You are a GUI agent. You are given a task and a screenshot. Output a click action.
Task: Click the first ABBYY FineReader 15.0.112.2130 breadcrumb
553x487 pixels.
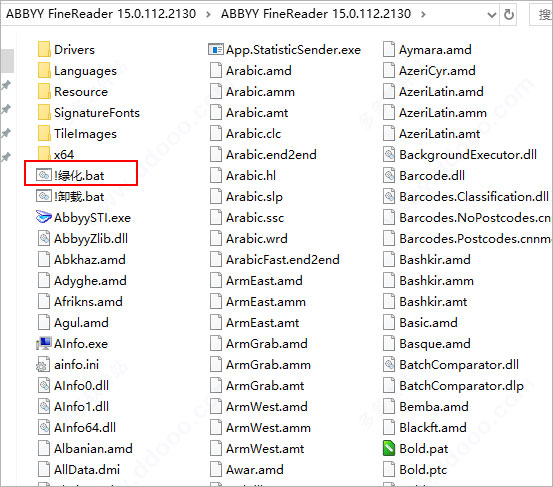tap(101, 14)
